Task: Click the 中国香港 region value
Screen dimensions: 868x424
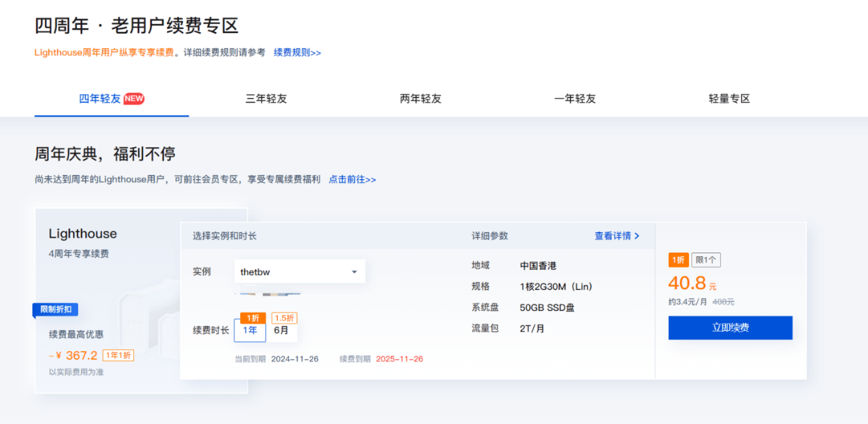Action: tap(538, 266)
